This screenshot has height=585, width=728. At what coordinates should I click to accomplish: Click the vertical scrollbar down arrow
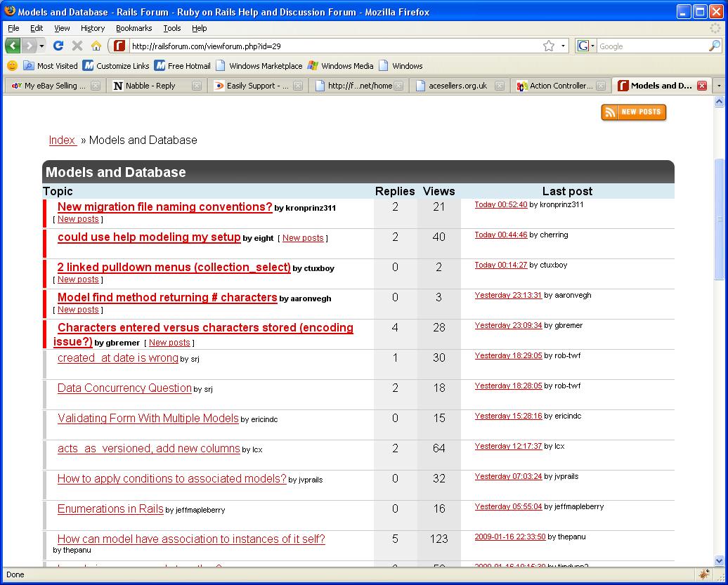point(719,560)
